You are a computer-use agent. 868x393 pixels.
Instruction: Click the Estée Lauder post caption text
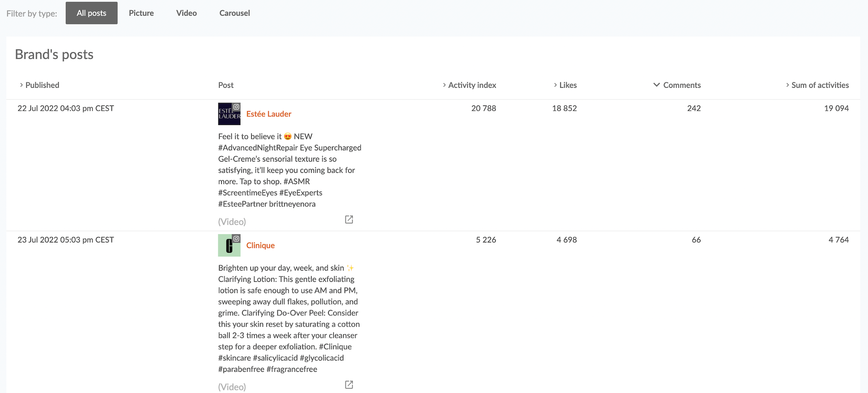(x=286, y=170)
